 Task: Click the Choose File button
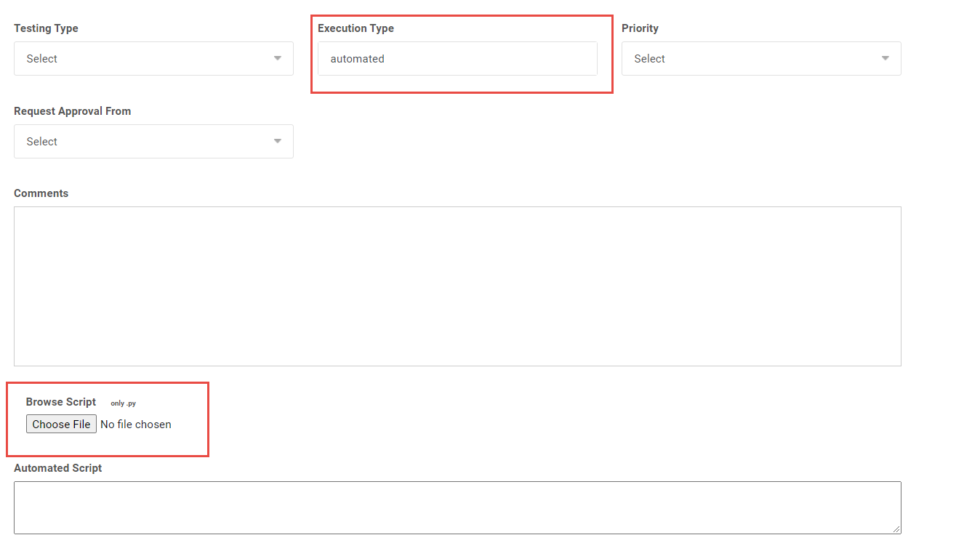(x=61, y=424)
